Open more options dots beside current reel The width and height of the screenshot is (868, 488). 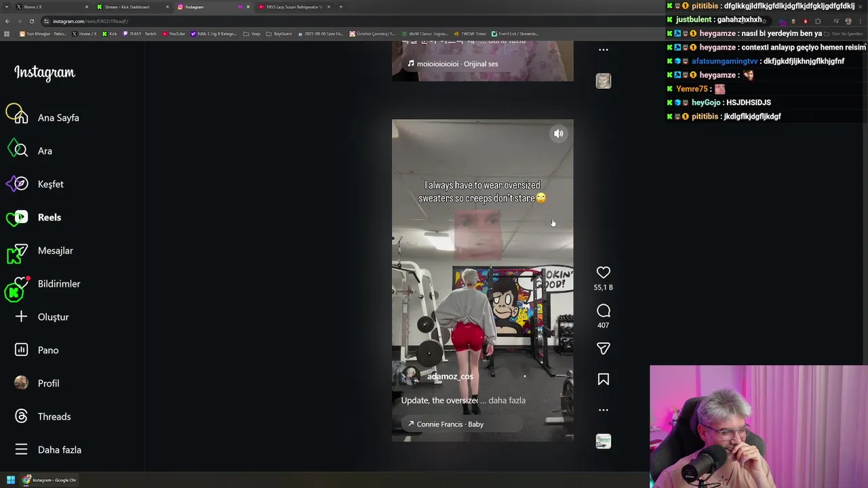point(604,410)
